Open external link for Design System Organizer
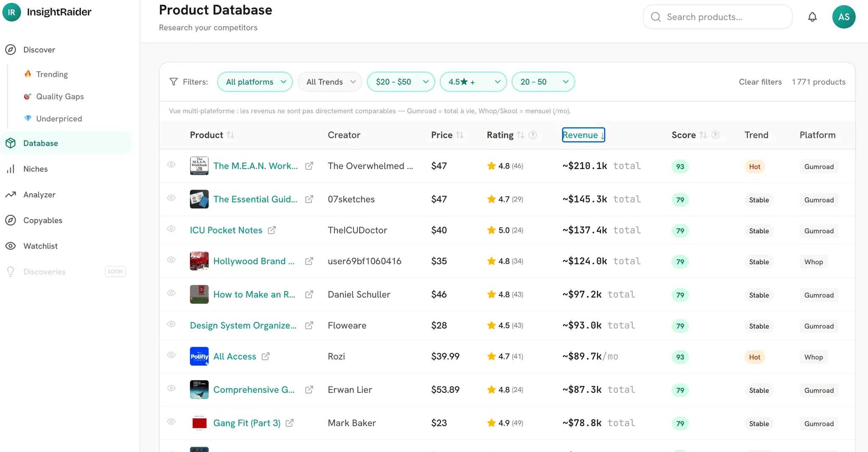The width and height of the screenshot is (868, 452). [x=309, y=325]
